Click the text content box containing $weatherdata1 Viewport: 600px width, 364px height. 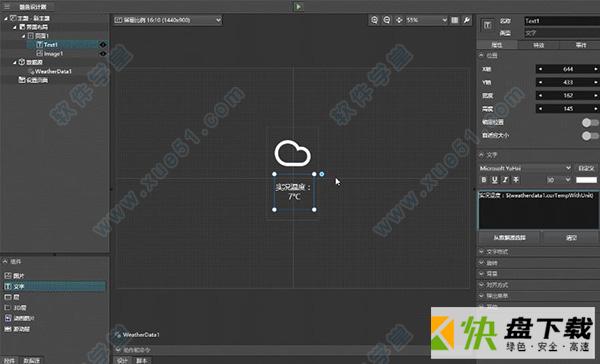pos(538,210)
